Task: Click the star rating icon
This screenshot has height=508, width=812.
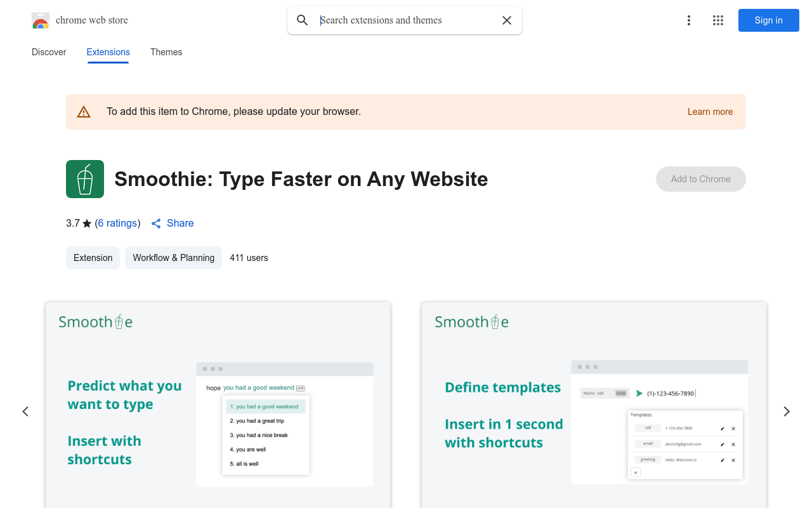Action: [x=87, y=224]
